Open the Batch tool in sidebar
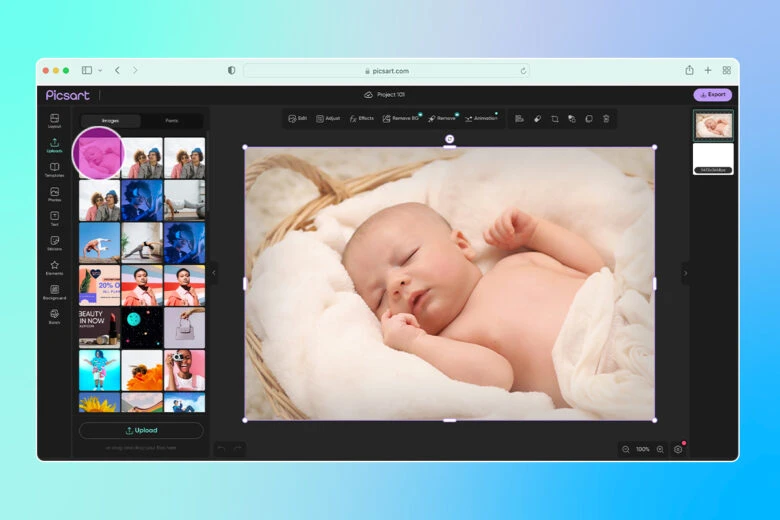This screenshot has width=780, height=520. coord(54,316)
